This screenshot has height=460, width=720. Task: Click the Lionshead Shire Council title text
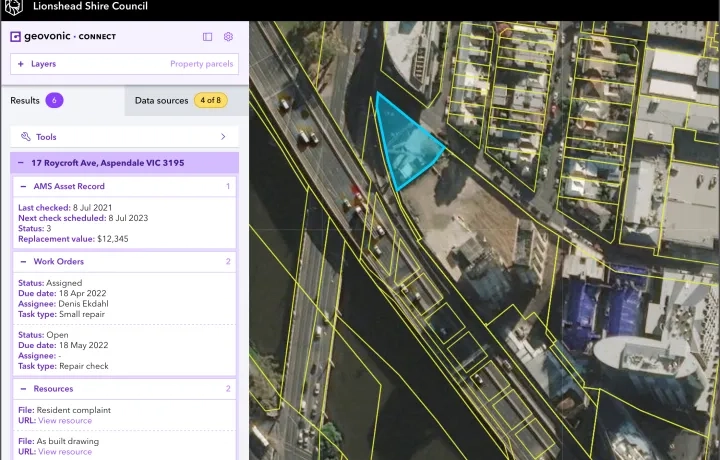tap(90, 6)
